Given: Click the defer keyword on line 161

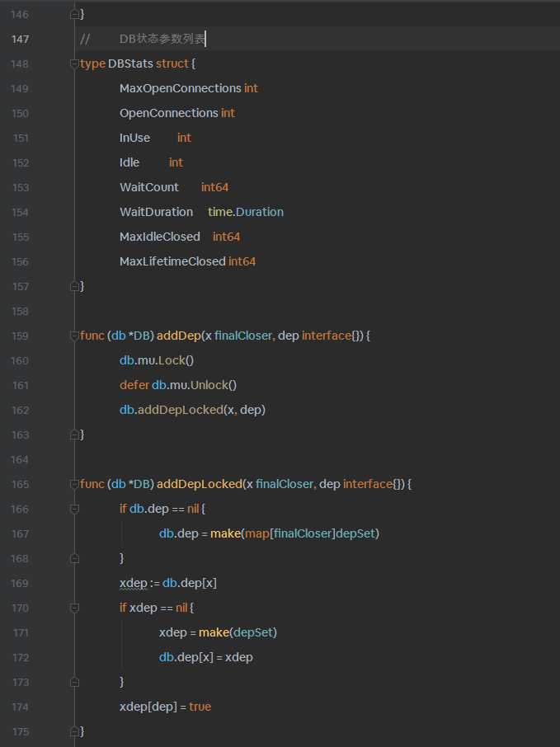Looking at the screenshot, I should (134, 385).
